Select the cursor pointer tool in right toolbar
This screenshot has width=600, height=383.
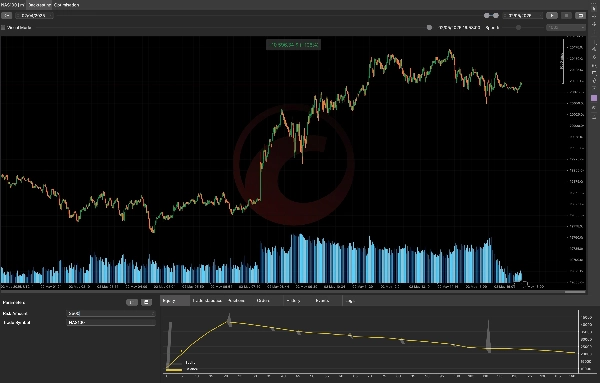tap(594, 9)
